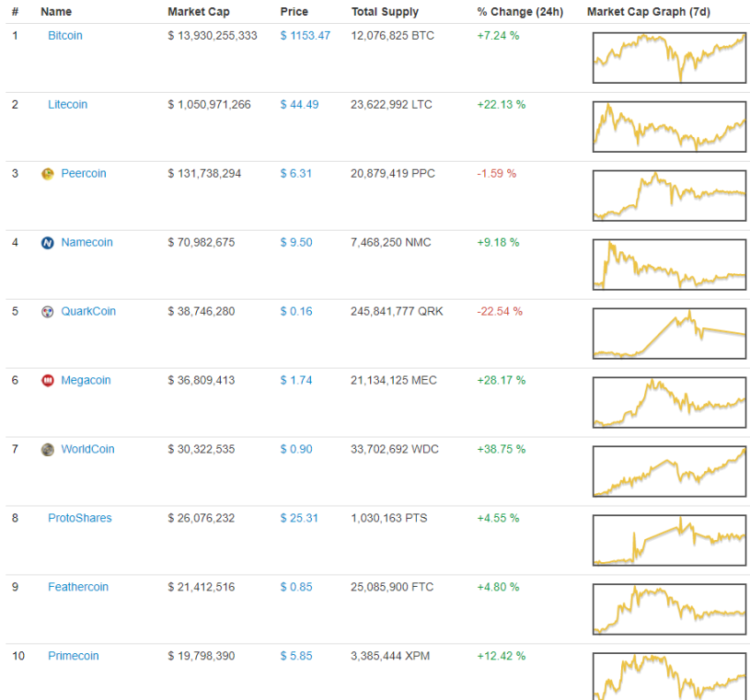Screen dimensions: 750x700
Task: Open the Namecoin name link
Action: click(87, 243)
